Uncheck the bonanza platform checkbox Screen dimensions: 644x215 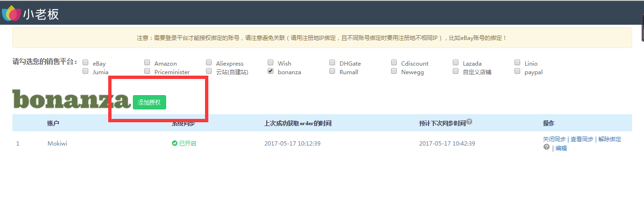pos(271,71)
